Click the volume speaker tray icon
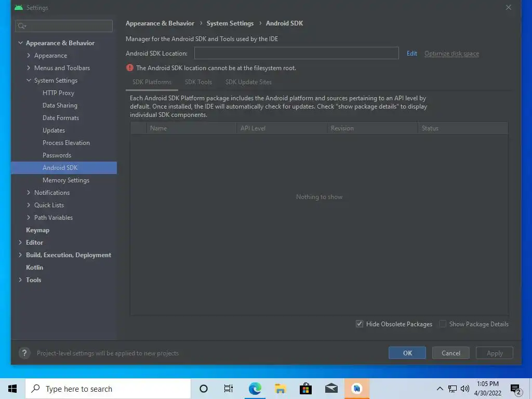The image size is (532, 399). point(465,389)
